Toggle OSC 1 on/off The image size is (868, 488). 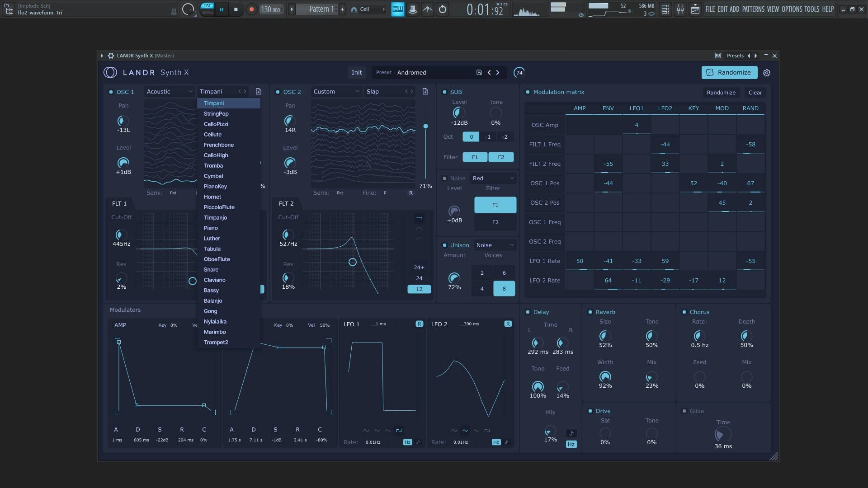click(x=111, y=92)
